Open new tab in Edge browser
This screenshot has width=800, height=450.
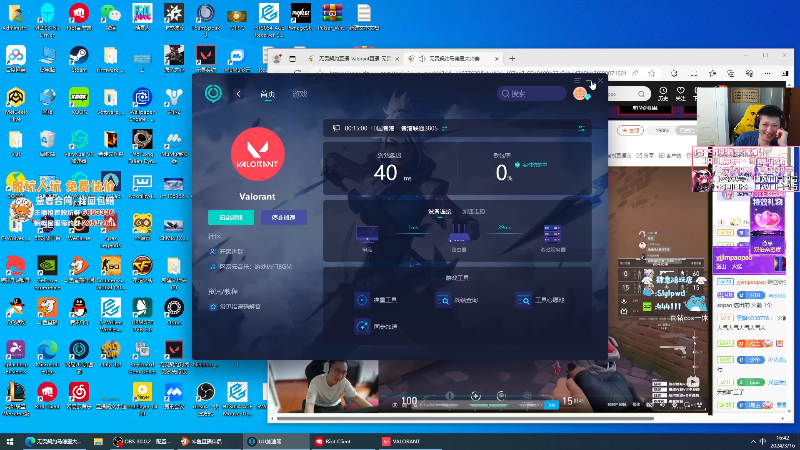pyautogui.click(x=512, y=59)
